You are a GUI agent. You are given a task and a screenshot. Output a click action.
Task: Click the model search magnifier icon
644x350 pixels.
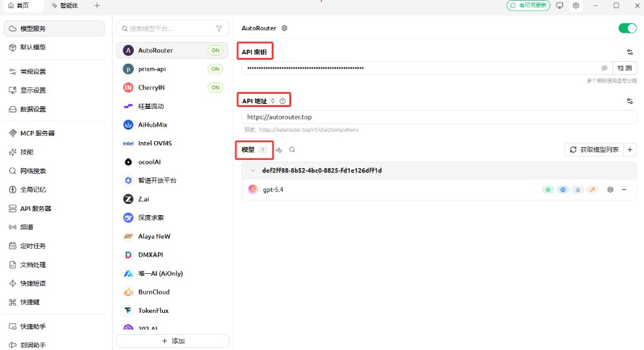pyautogui.click(x=292, y=150)
